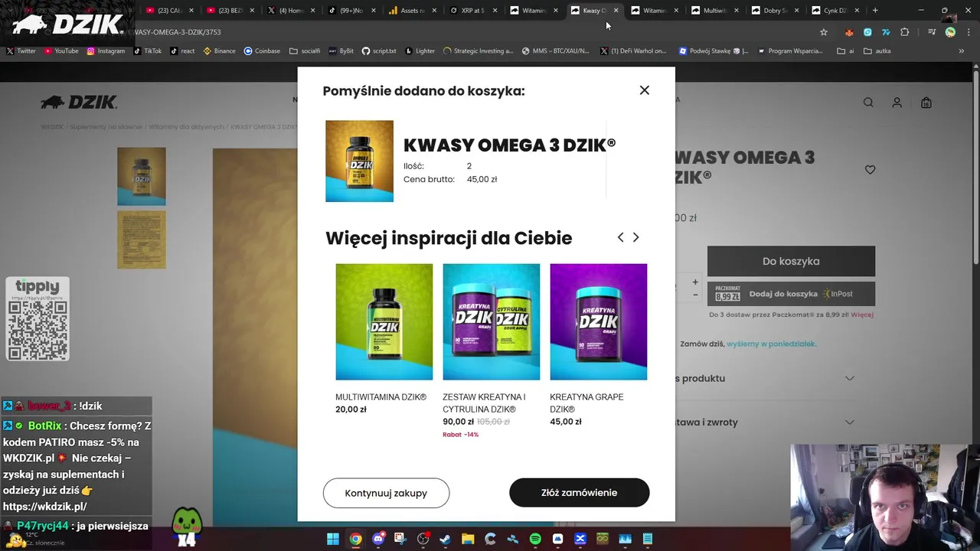
Task: Open the autka bookmarks folder
Action: pyautogui.click(x=877, y=51)
